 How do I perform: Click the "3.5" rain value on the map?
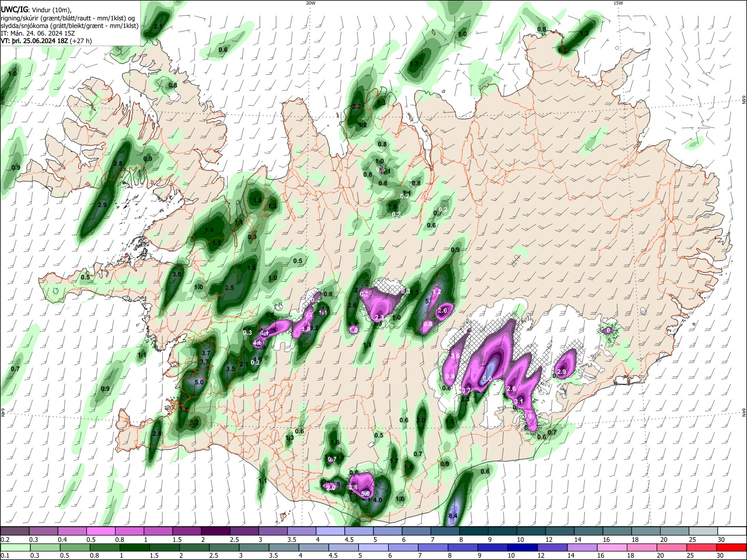point(231,369)
